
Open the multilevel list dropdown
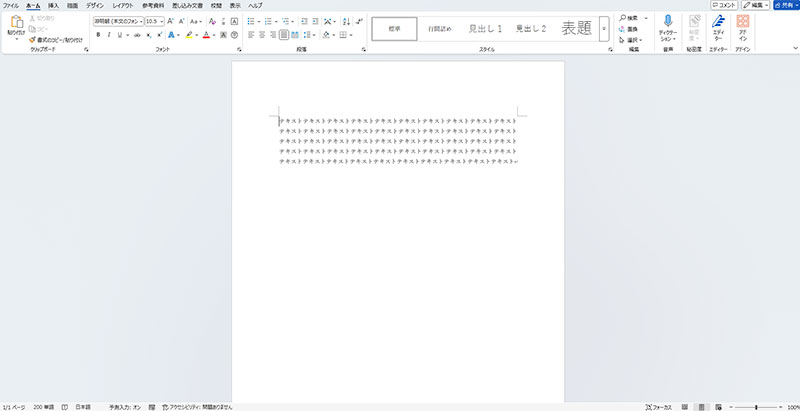pyautogui.click(x=293, y=21)
